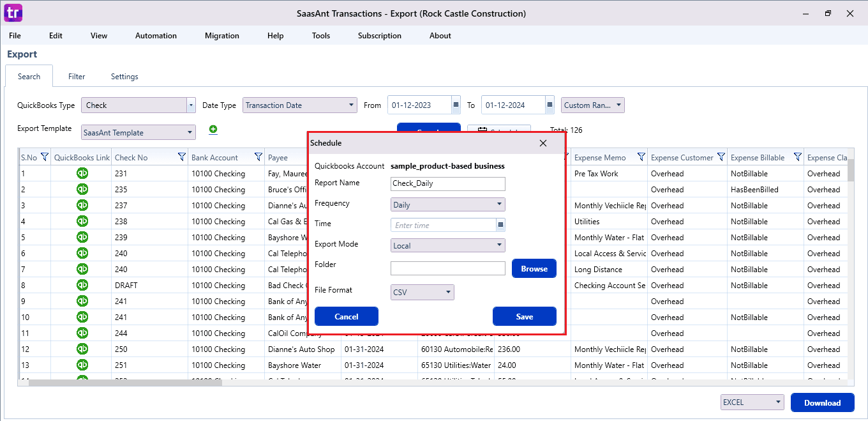Click the SaasAnt 'tr' app logo
Image resolution: width=868 pixels, height=421 pixels.
click(x=13, y=13)
